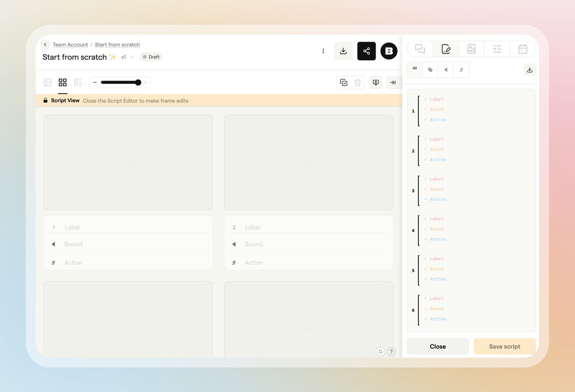Add Sound to script frame 2

click(434, 149)
